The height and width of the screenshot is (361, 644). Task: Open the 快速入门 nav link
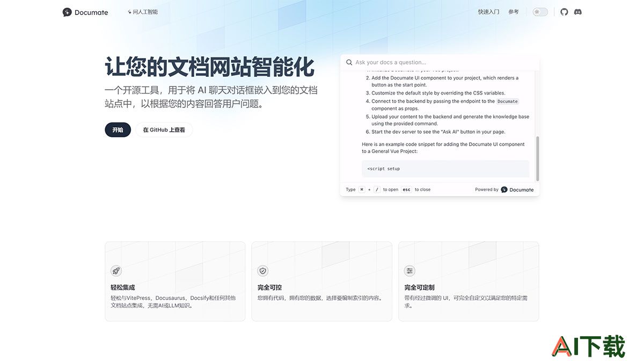pyautogui.click(x=488, y=12)
